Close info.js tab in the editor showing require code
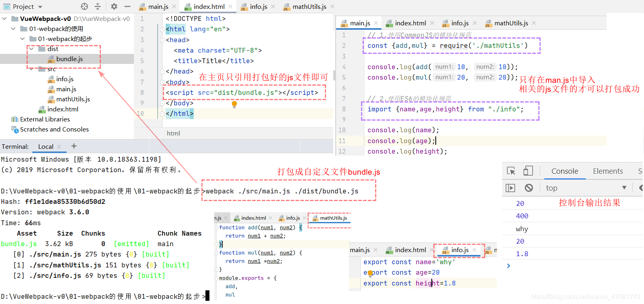The height and width of the screenshot is (304, 644). (475, 23)
